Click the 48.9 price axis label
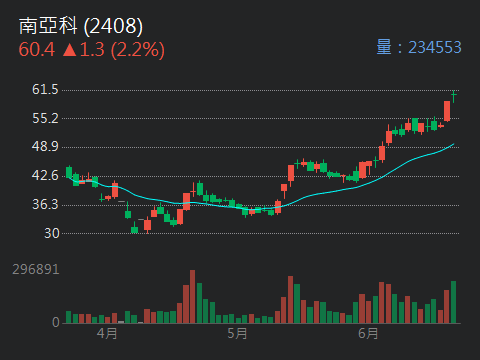 coord(45,147)
